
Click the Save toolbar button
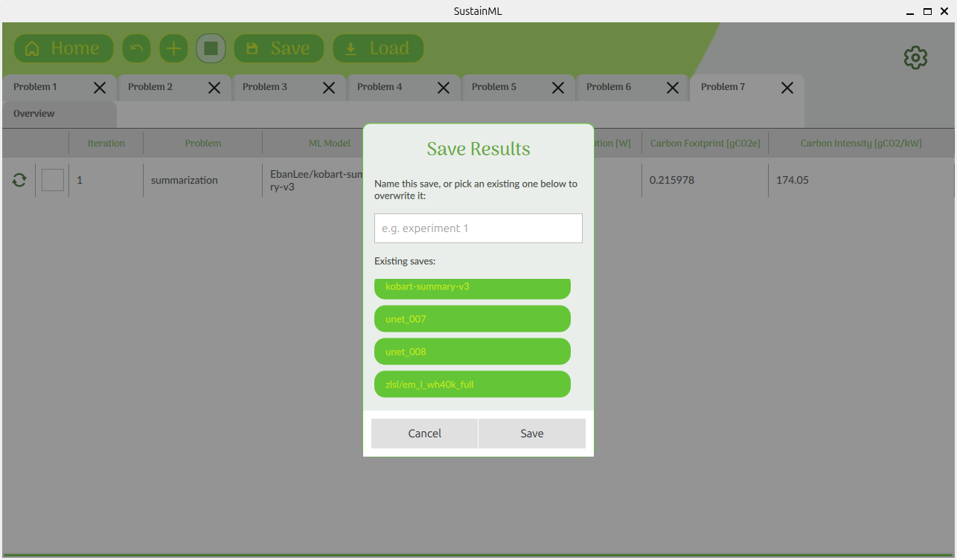pyautogui.click(x=279, y=48)
